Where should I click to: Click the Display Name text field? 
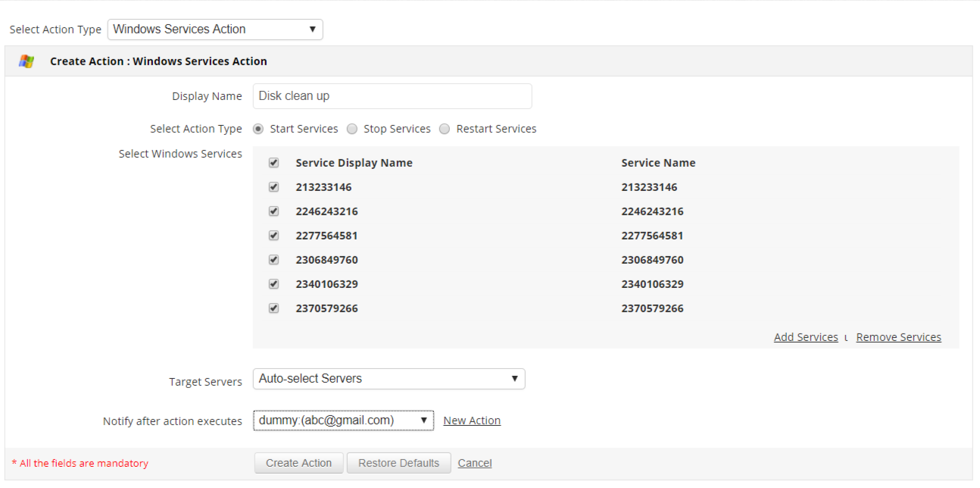pyautogui.click(x=392, y=96)
